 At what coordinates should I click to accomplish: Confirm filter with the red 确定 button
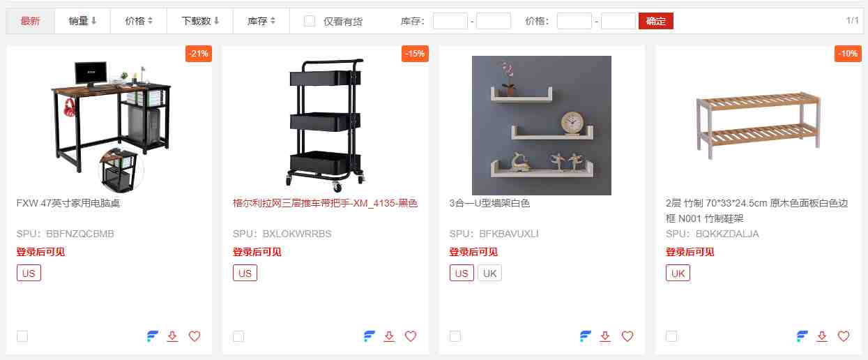click(656, 21)
